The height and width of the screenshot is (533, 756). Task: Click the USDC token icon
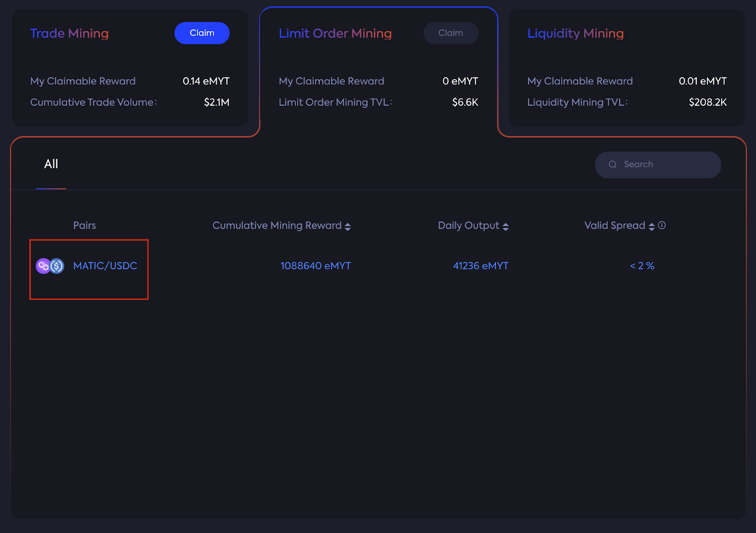pos(57,266)
